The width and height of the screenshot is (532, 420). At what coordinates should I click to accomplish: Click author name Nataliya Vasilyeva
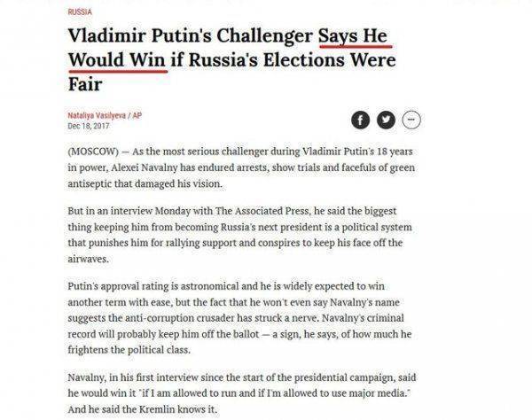(97, 116)
